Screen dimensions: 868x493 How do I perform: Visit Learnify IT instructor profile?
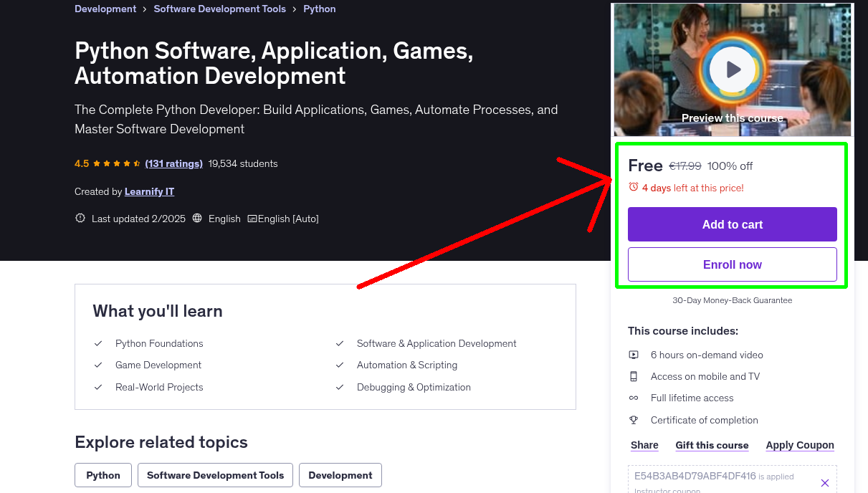tap(149, 191)
